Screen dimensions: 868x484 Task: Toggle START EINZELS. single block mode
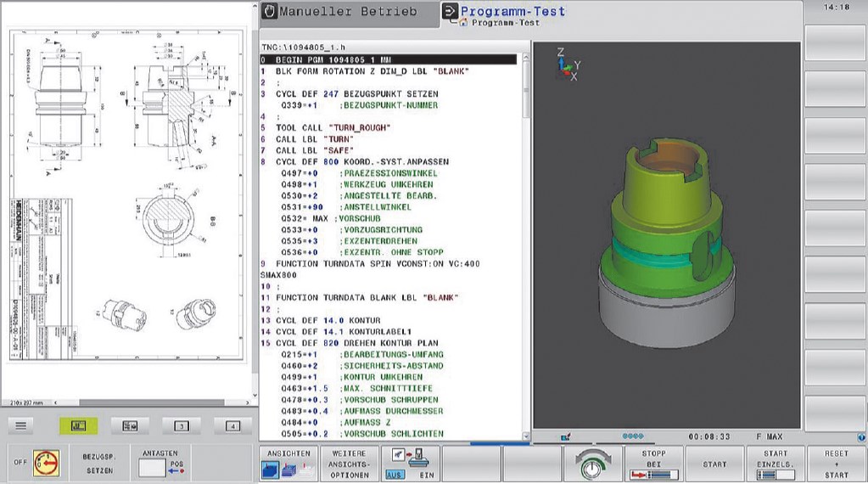pos(775,464)
